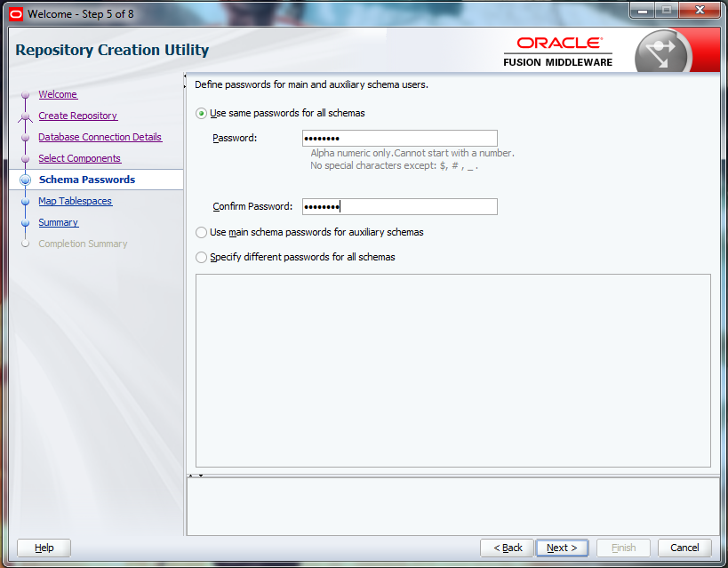
Task: Click the Password input field
Action: pyautogui.click(x=400, y=139)
